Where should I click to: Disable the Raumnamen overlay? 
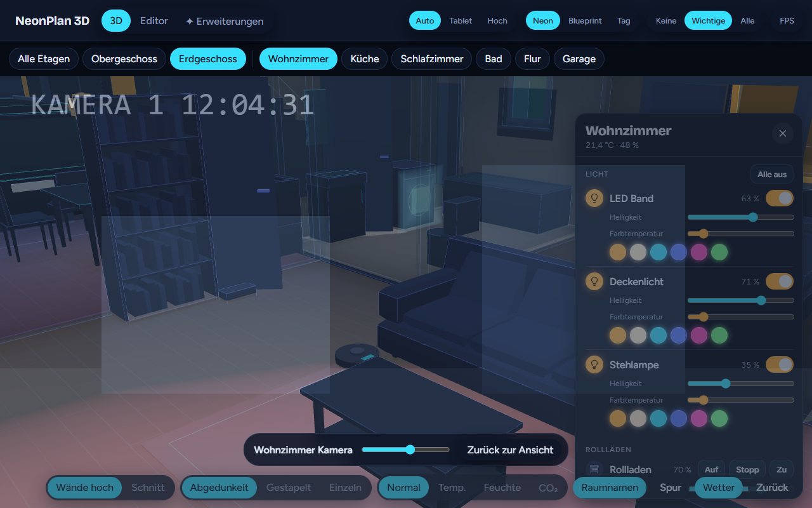[610, 488]
